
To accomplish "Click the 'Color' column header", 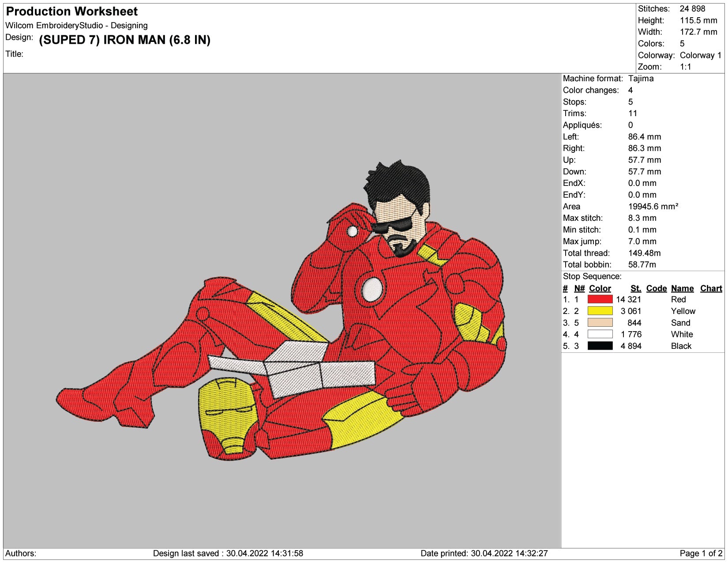I will coord(600,288).
